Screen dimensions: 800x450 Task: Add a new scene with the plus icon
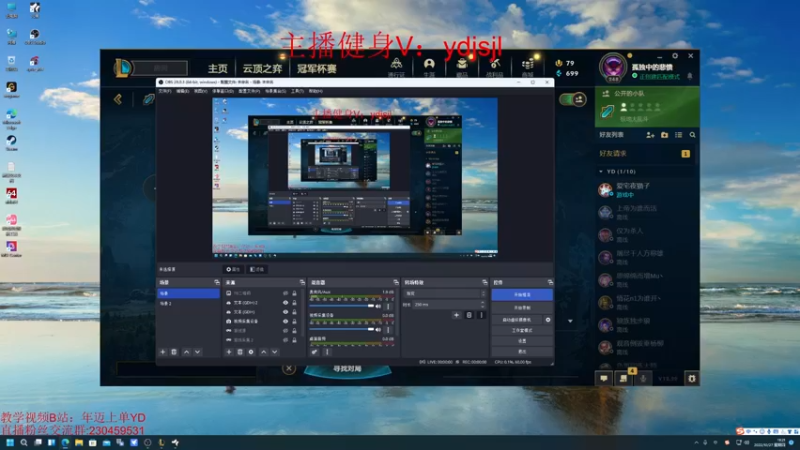tap(163, 352)
